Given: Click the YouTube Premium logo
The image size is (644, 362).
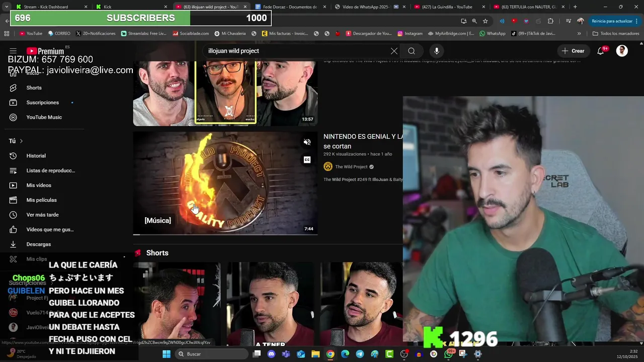Looking at the screenshot, I should [x=45, y=51].
